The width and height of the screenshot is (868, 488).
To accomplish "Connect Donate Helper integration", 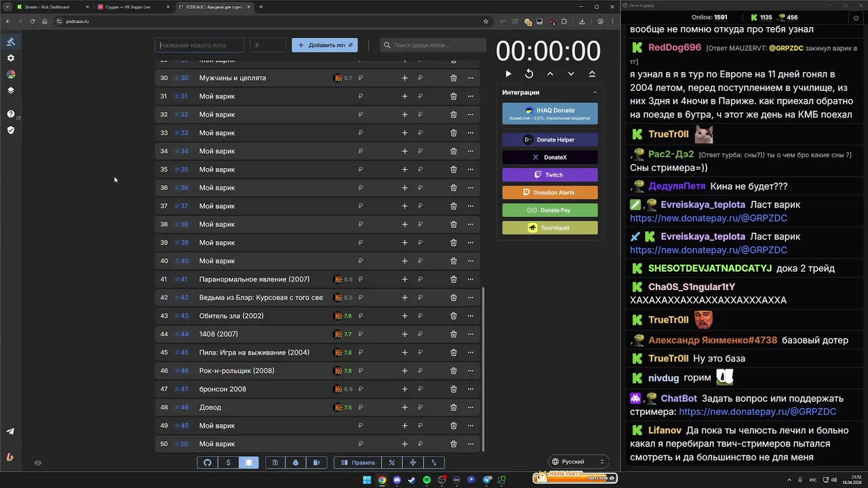I will point(550,140).
